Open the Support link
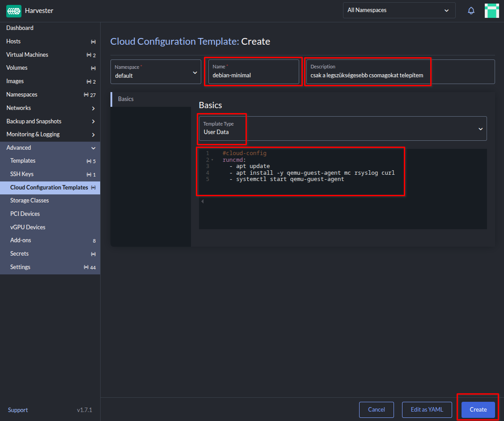The height and width of the screenshot is (421, 504). [x=18, y=410]
